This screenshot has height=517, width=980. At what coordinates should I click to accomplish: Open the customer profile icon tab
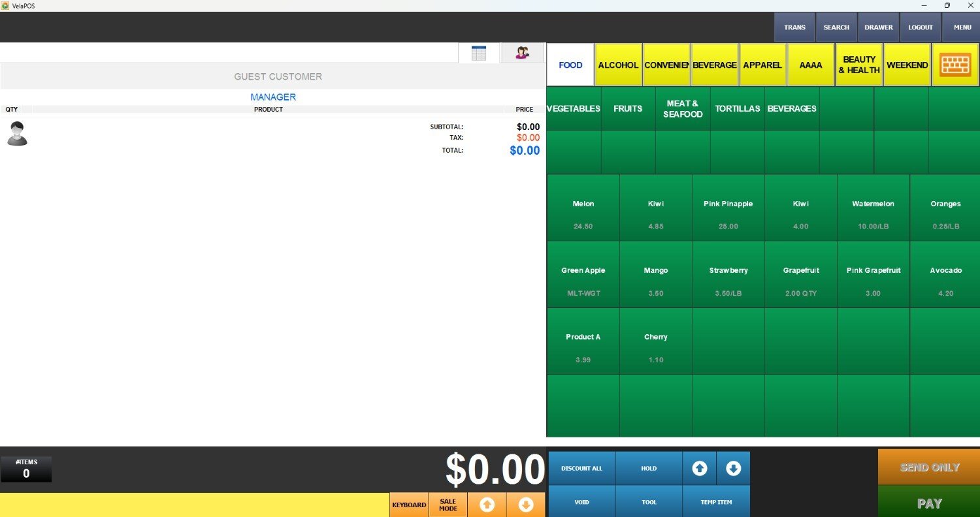point(522,53)
